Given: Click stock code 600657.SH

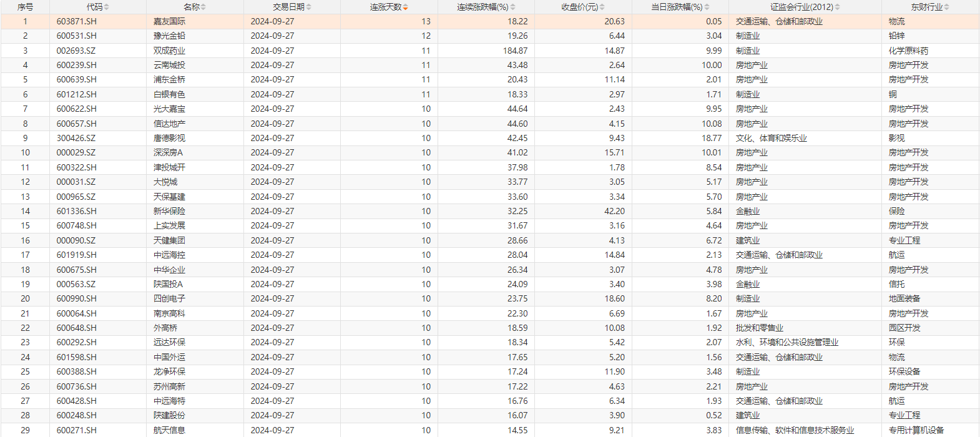Looking at the screenshot, I should [76, 124].
